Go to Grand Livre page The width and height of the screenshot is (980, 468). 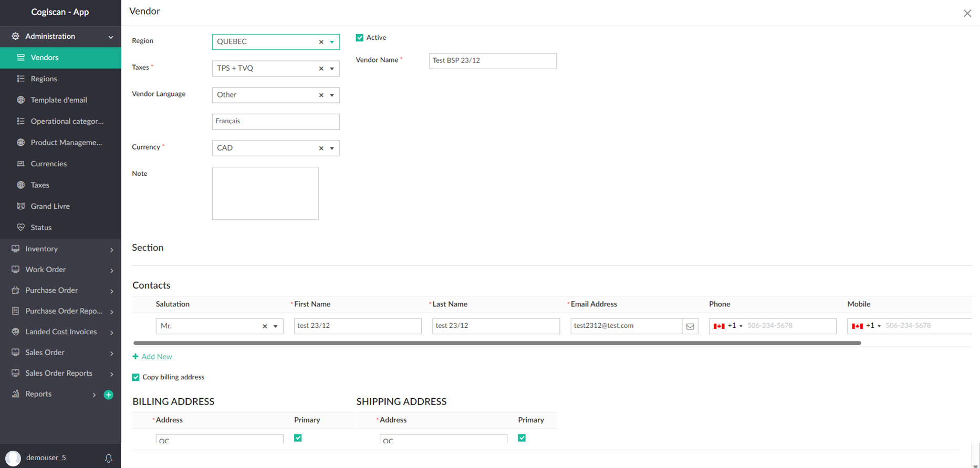point(50,206)
